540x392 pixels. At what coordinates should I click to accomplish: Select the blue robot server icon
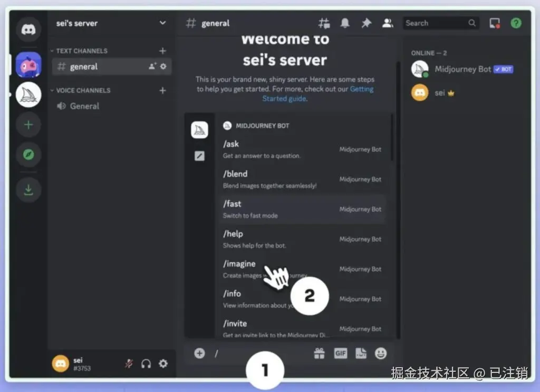coord(28,65)
